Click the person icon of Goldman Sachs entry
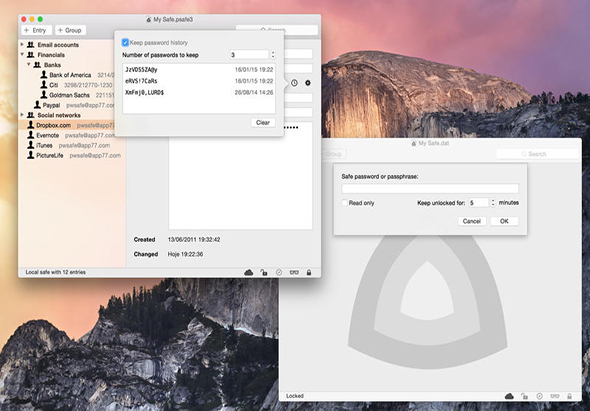 tap(44, 94)
